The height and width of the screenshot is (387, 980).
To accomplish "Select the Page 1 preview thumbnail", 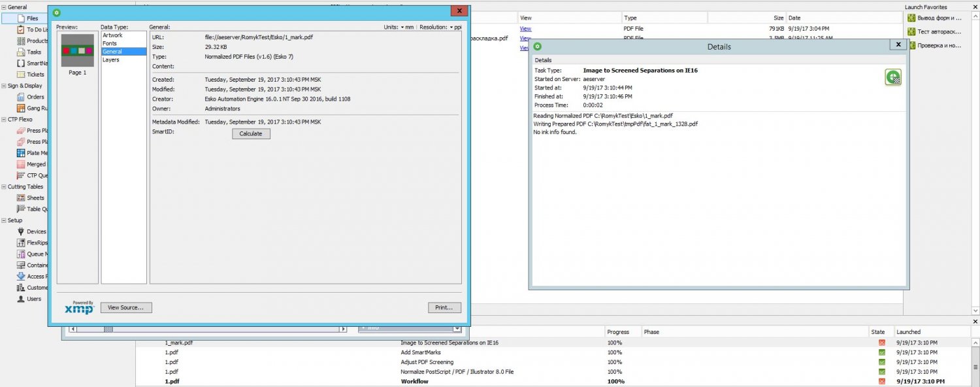I will 78,50.
